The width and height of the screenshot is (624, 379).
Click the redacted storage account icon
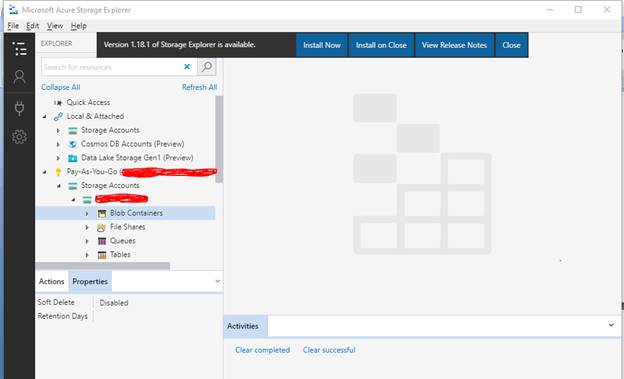pyautogui.click(x=87, y=199)
